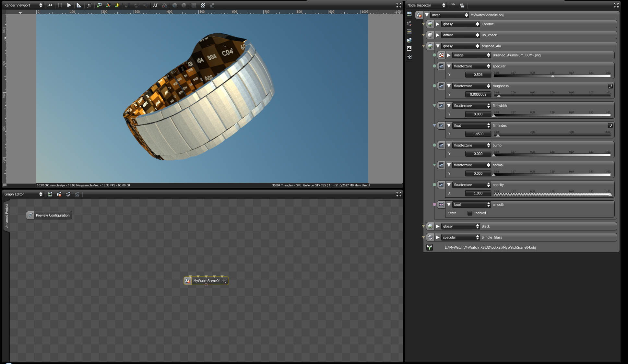This screenshot has width=628, height=364.
Task: Toggle the roughness log-scale button
Action: [x=610, y=86]
